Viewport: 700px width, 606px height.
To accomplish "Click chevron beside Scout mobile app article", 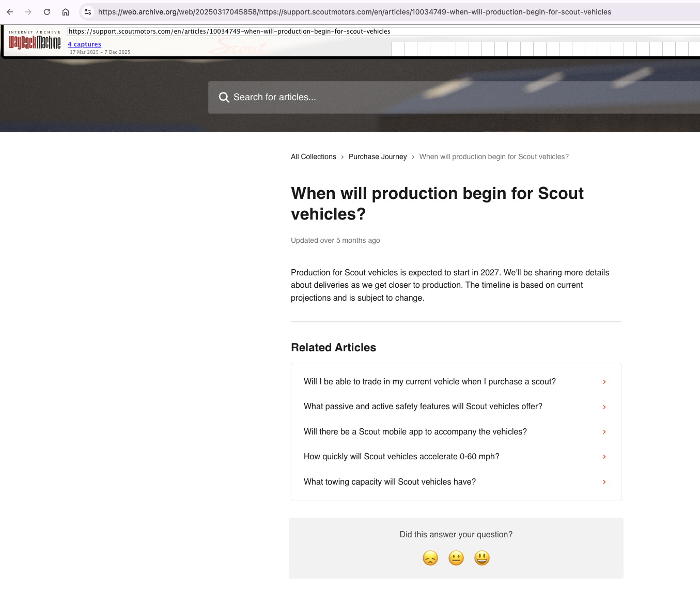I will pos(604,432).
